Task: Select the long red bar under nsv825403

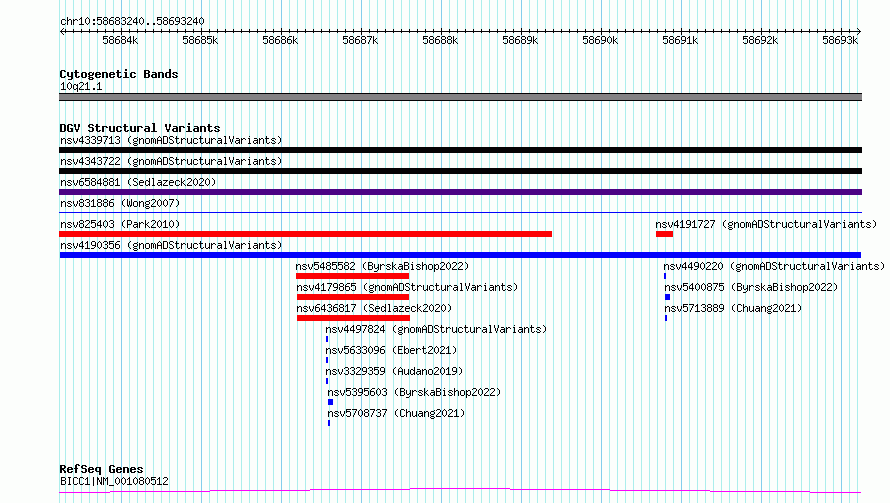Action: (x=305, y=234)
